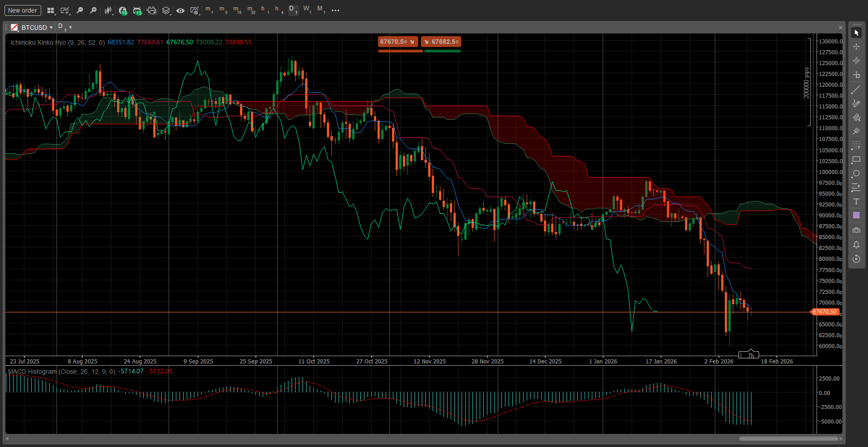This screenshot has height=447, width=868.
Task: Select the rectangle shape tool
Action: pyautogui.click(x=856, y=160)
